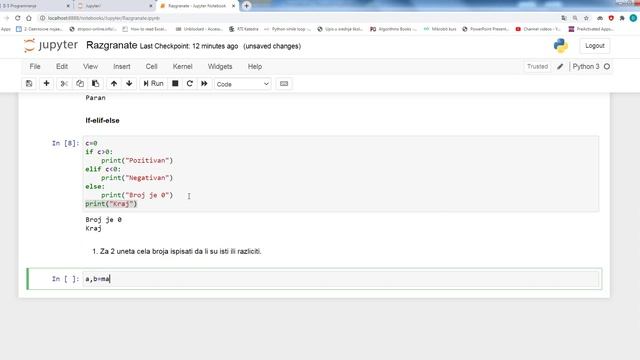Viewport: 640px width, 360px height.
Task: Reload the page in browser
Action: click(x=18, y=18)
